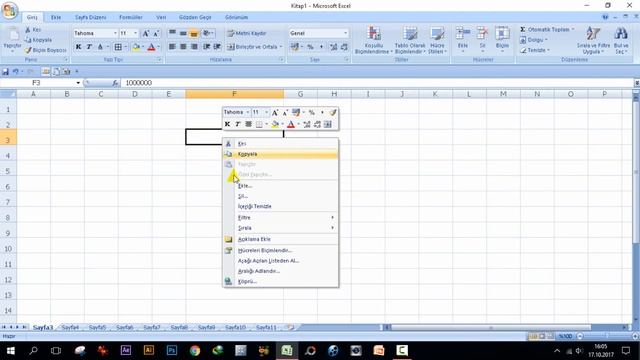Choose İçeriği Temizle in context menu

click(281, 206)
